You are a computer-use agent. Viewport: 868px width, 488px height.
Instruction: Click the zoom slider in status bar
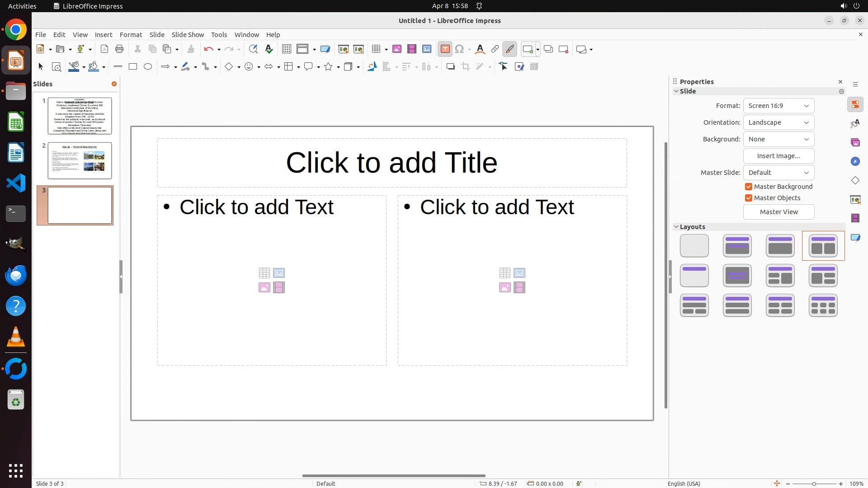click(814, 483)
